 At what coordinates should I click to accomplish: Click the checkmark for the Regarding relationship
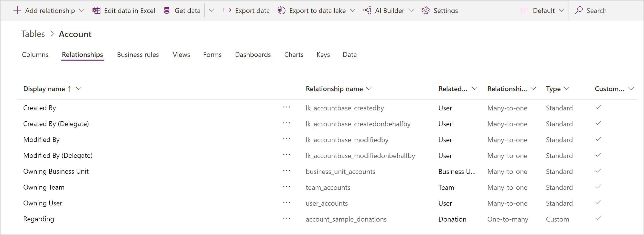pyautogui.click(x=599, y=218)
